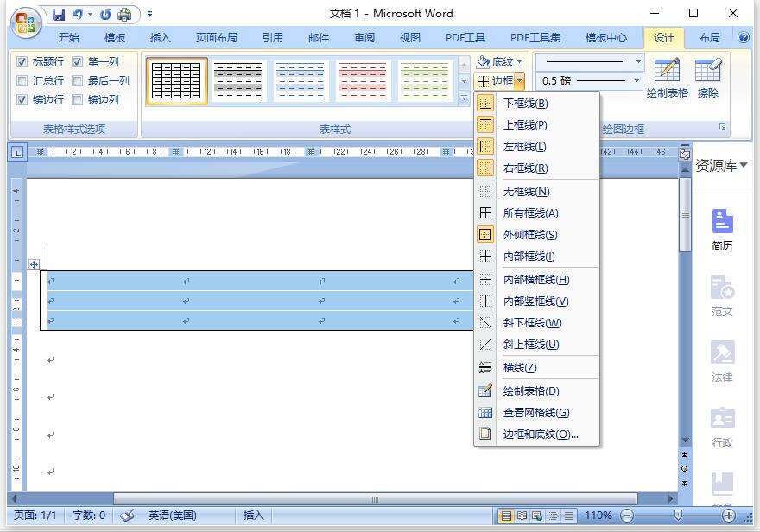Select the Draw Table (绘制表格) ribbon tool

(x=668, y=78)
